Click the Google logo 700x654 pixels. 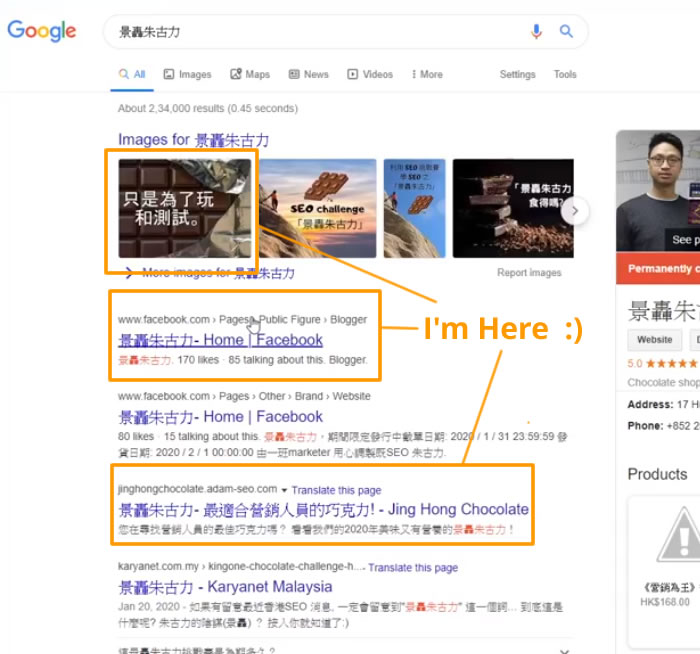click(42, 31)
